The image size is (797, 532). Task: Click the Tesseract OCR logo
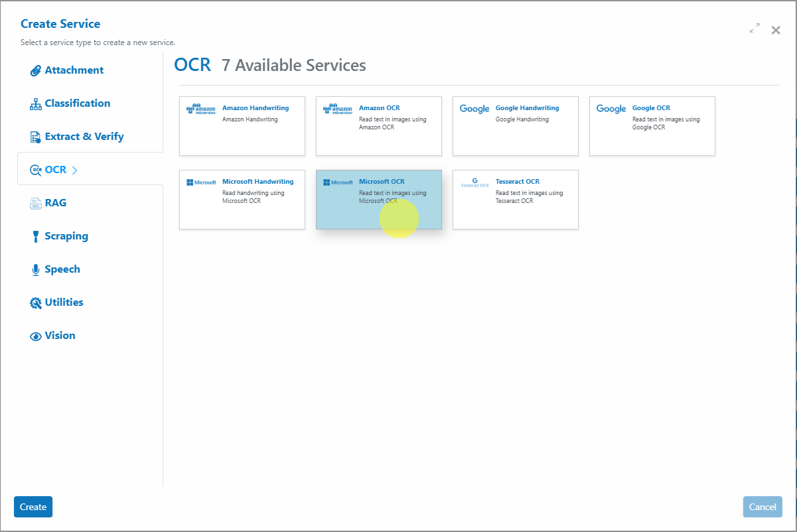coord(474,182)
